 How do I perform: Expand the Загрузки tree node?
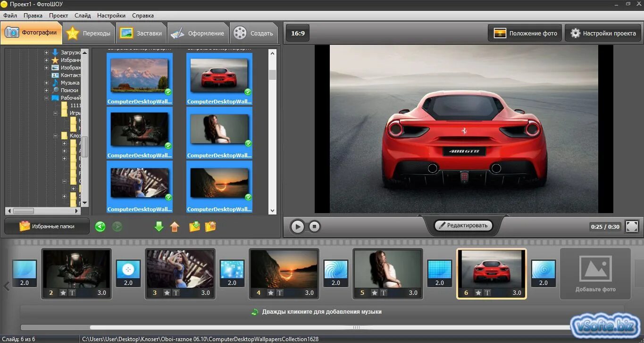click(46, 52)
